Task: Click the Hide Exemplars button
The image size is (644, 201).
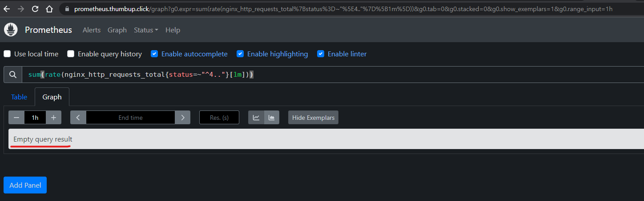Action: [313, 118]
